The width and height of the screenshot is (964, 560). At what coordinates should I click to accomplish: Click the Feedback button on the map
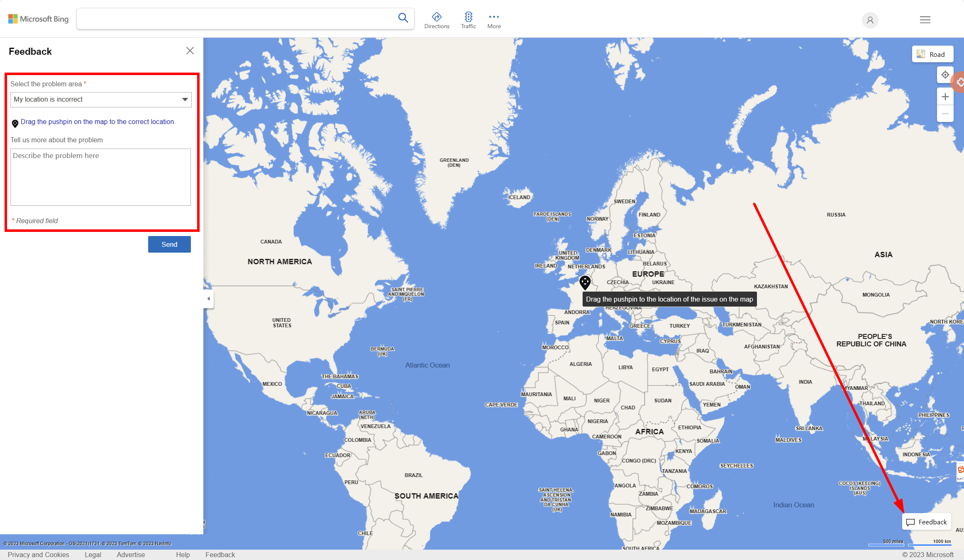pyautogui.click(x=926, y=522)
